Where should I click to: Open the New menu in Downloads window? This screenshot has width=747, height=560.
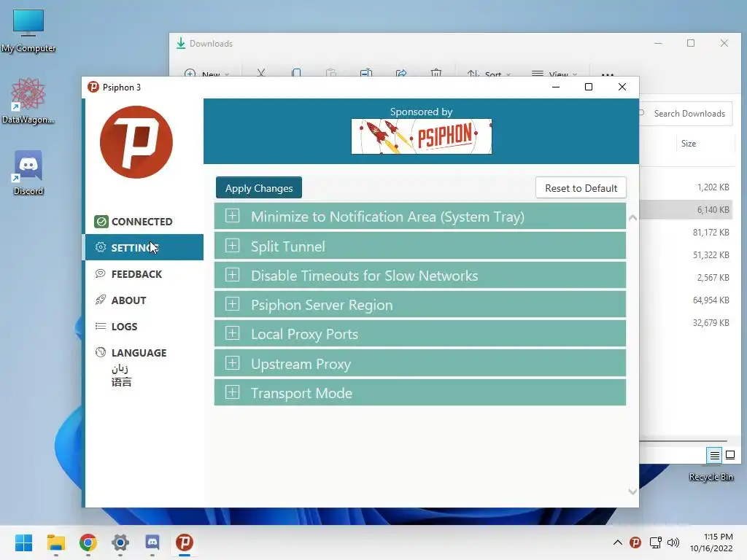click(x=206, y=74)
